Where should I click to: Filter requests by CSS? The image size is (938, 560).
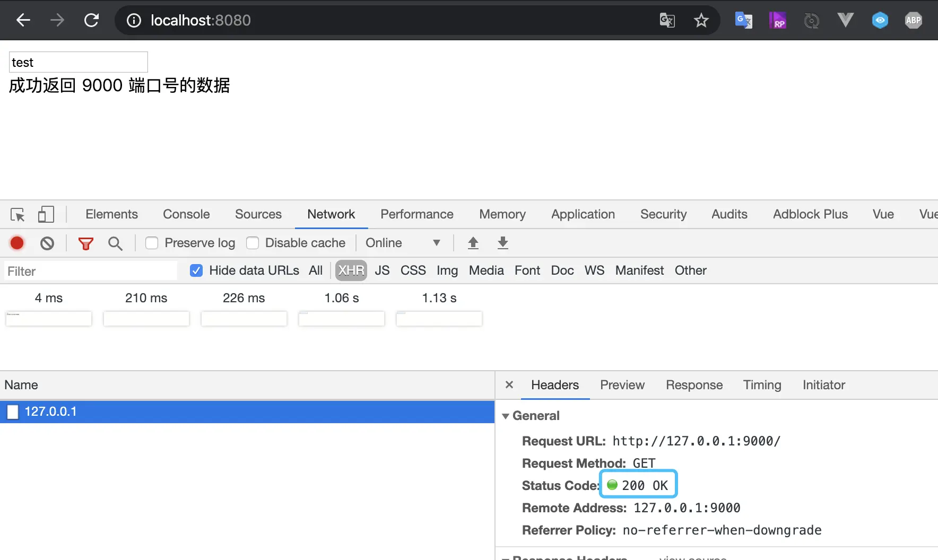click(413, 270)
